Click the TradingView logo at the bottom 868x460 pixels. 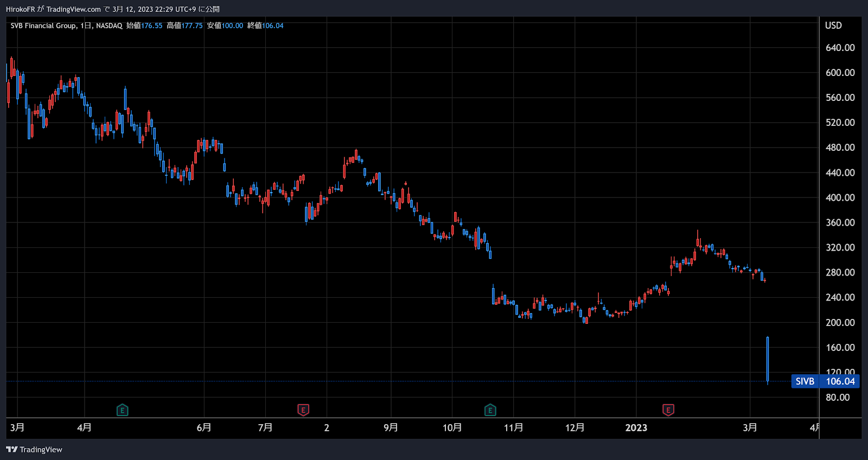click(x=34, y=450)
